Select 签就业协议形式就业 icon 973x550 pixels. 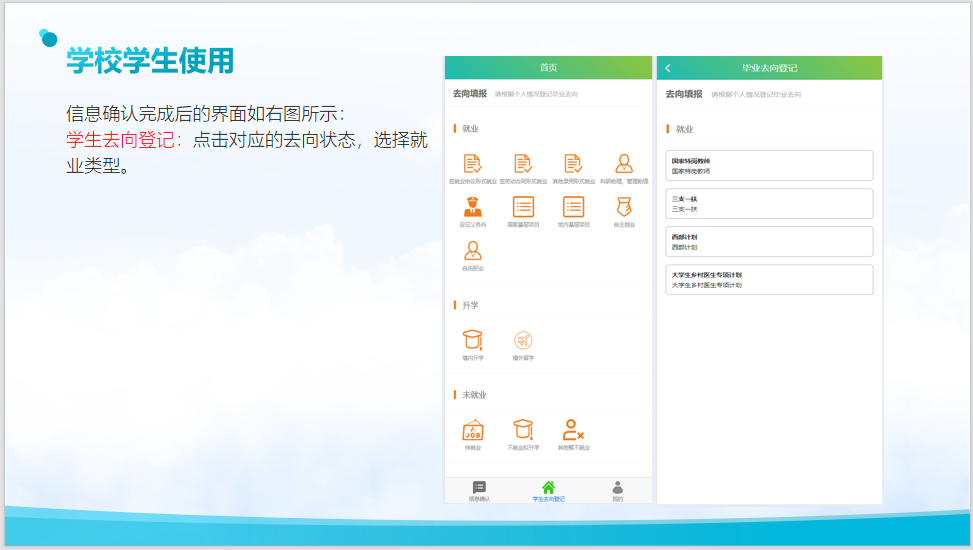pos(473,164)
